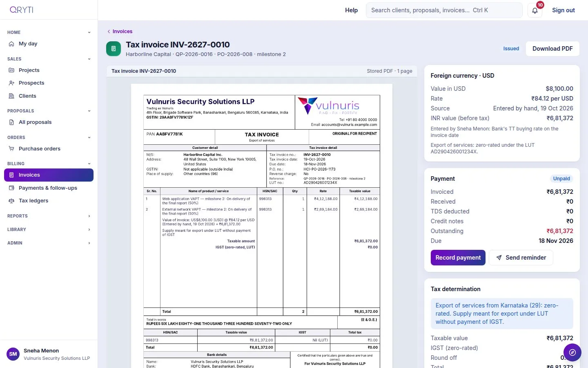The width and height of the screenshot is (588, 368).
Task: Click the SM user avatar
Action: [13, 354]
